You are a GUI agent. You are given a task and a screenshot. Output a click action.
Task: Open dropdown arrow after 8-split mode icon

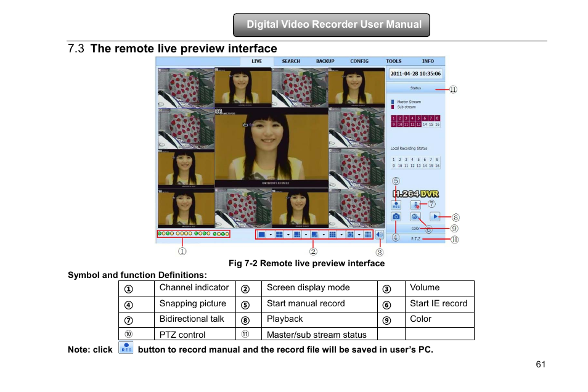(324, 234)
